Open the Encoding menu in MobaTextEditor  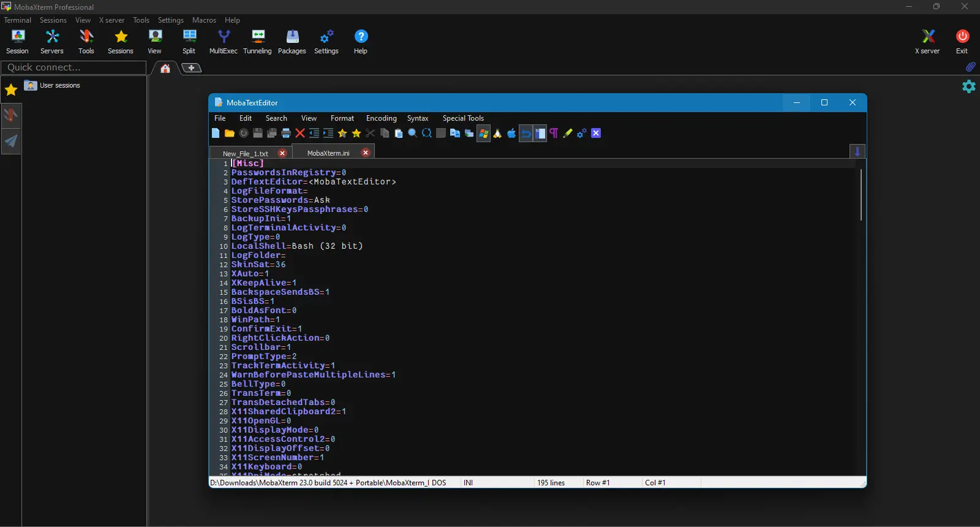382,118
